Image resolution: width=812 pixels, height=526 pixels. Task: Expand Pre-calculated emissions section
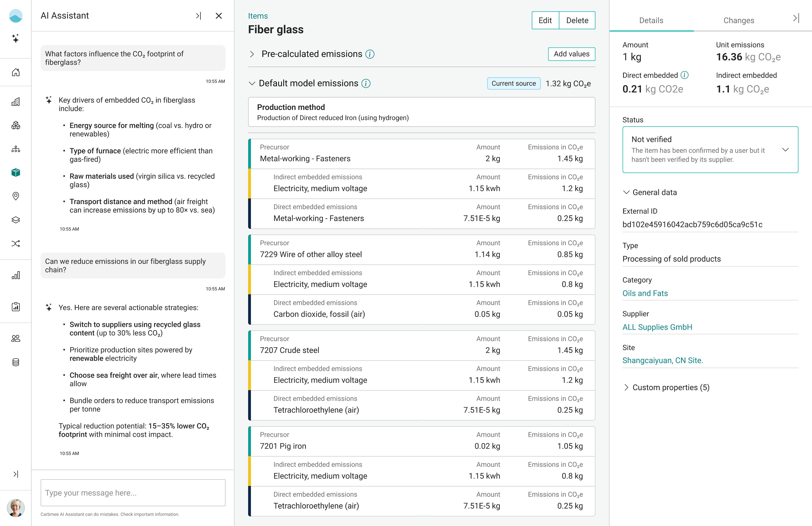252,54
